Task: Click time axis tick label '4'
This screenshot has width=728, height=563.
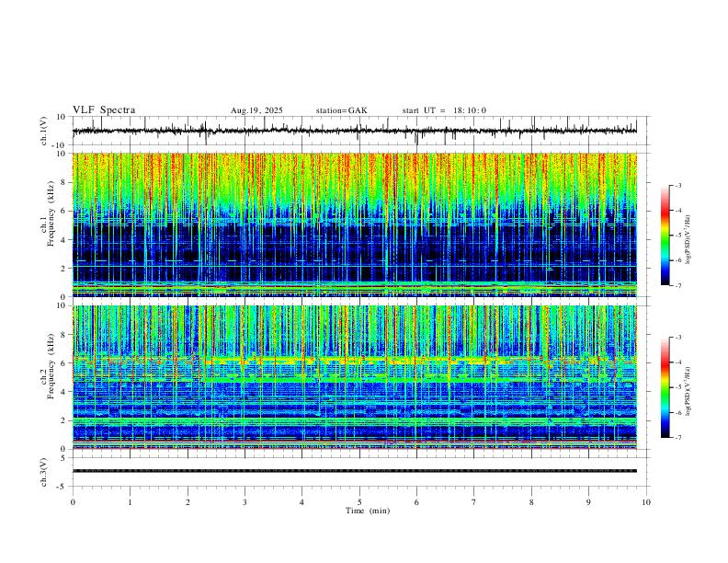Action: pos(301,502)
